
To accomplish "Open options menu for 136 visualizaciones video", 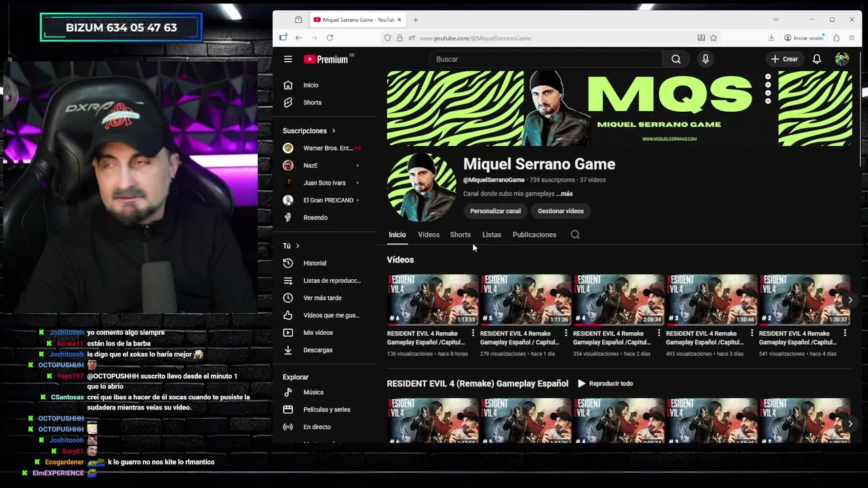I will point(473,333).
